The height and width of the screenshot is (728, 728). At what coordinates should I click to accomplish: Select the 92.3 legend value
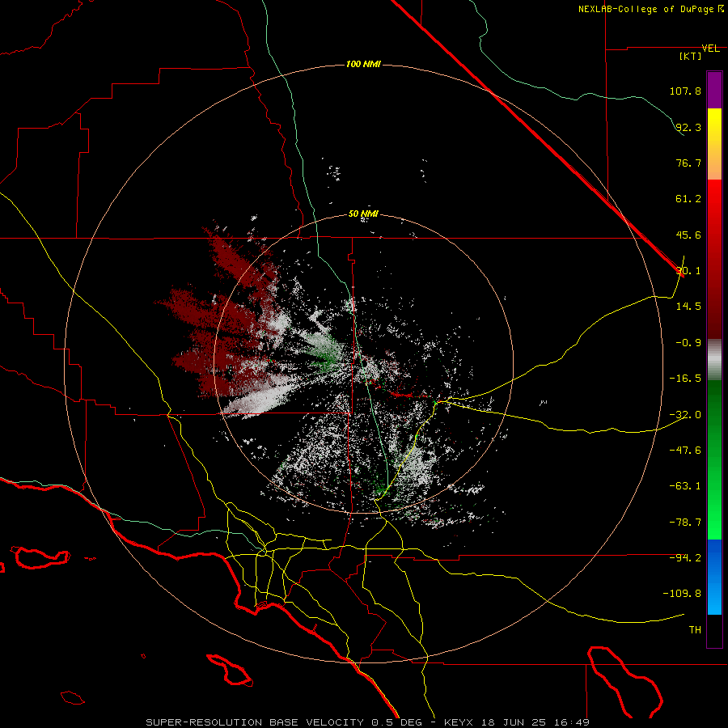click(x=688, y=127)
